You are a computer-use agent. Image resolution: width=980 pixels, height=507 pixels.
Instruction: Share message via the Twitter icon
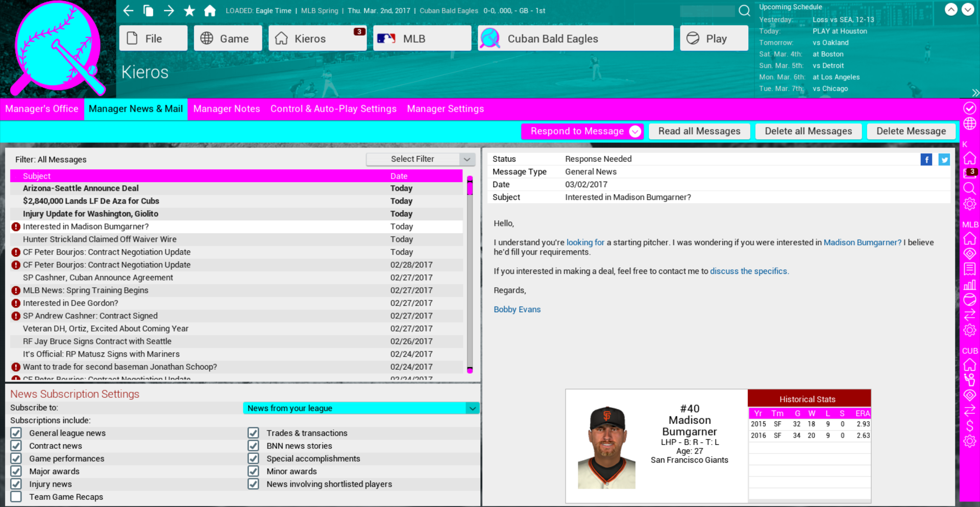click(x=944, y=160)
